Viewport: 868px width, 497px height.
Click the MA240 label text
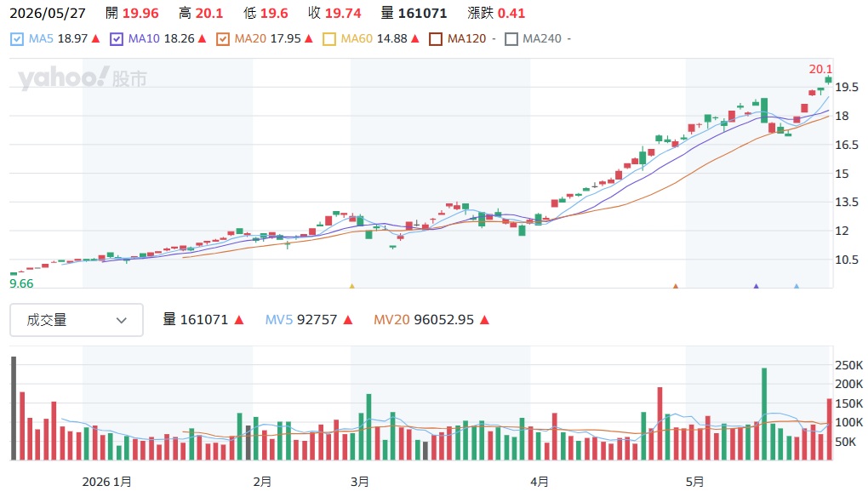pyautogui.click(x=542, y=39)
